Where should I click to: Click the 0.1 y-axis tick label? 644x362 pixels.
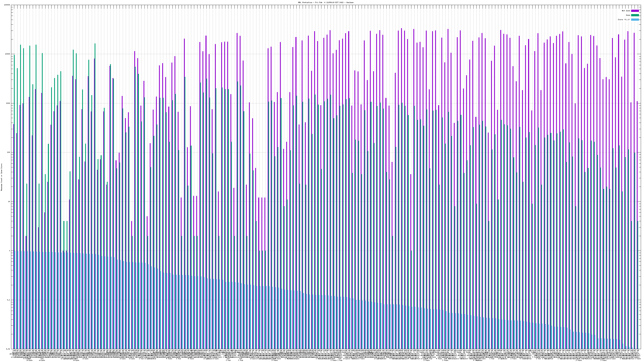9,300
